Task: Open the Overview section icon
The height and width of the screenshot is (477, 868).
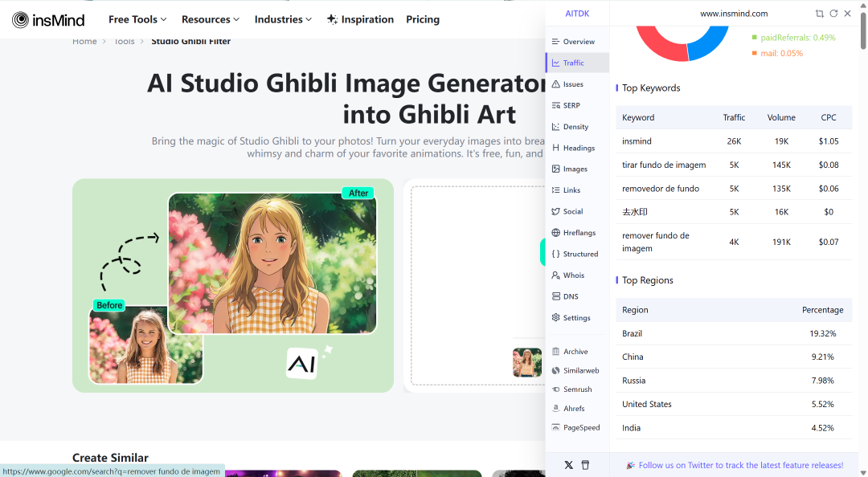Action: point(556,42)
